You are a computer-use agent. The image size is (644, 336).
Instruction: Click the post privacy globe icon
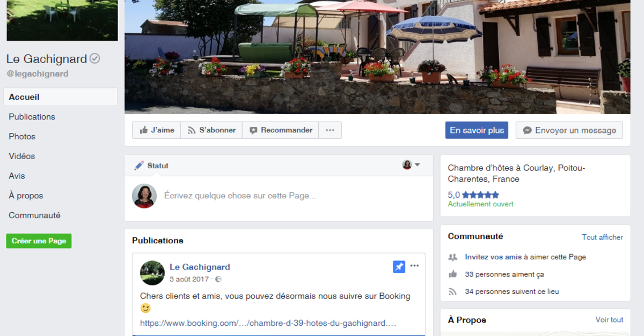[x=218, y=279]
